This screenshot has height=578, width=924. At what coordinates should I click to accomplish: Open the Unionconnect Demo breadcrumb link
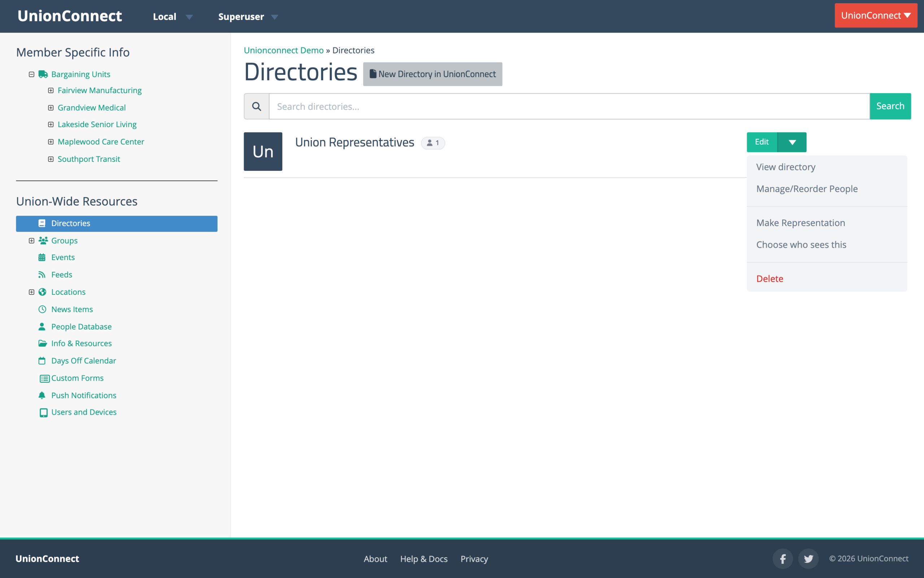pos(284,50)
